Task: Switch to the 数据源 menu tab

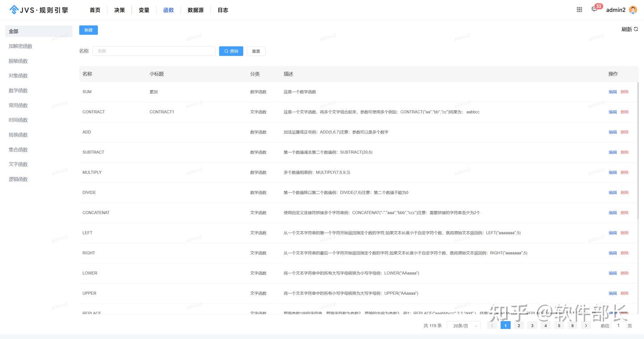Action: (x=195, y=9)
